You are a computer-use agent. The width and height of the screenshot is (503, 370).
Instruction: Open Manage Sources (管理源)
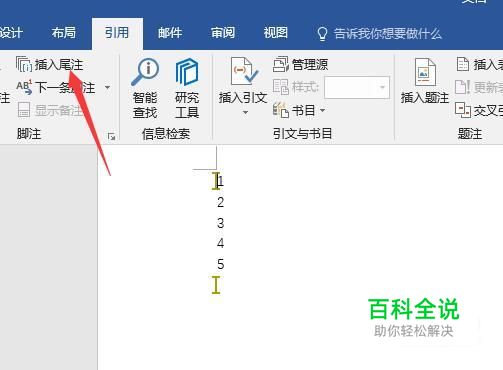pyautogui.click(x=301, y=64)
